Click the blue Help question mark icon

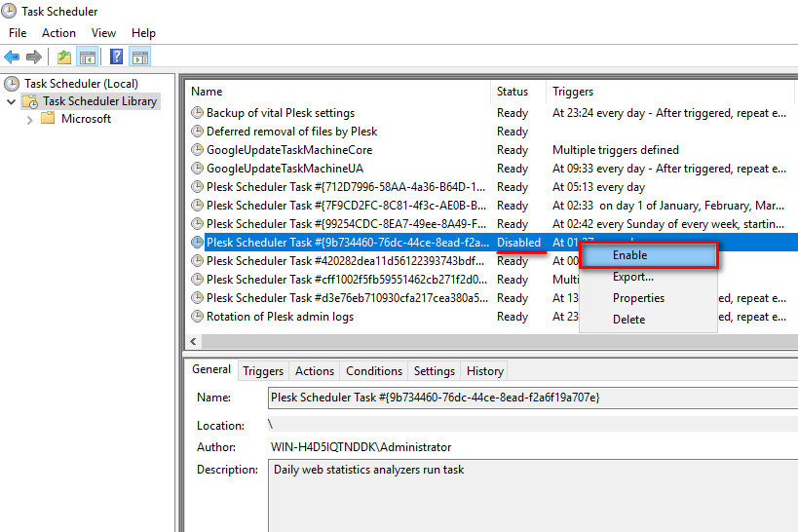coord(116,57)
